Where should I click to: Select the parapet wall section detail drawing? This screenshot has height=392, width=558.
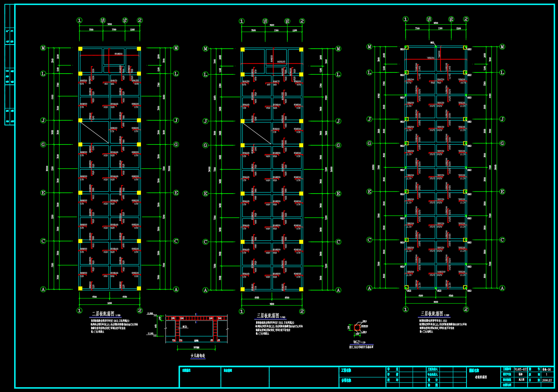(x=196, y=329)
